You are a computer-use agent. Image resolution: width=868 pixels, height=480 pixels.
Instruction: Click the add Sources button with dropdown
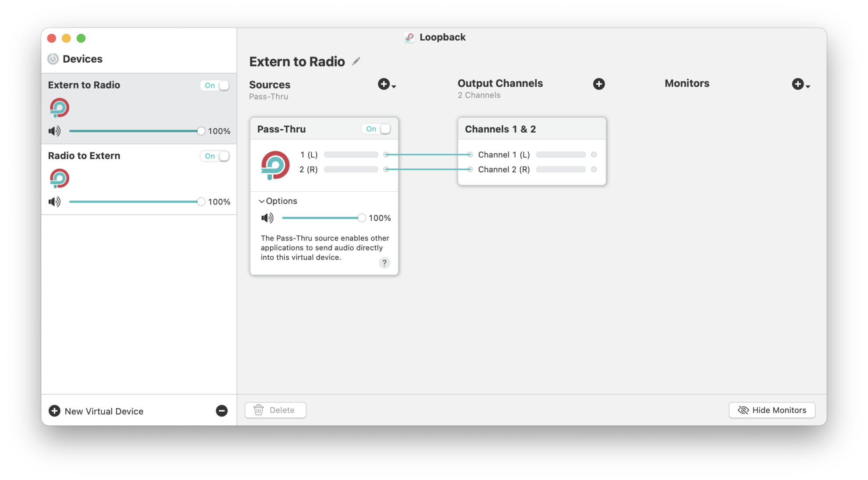pos(385,84)
